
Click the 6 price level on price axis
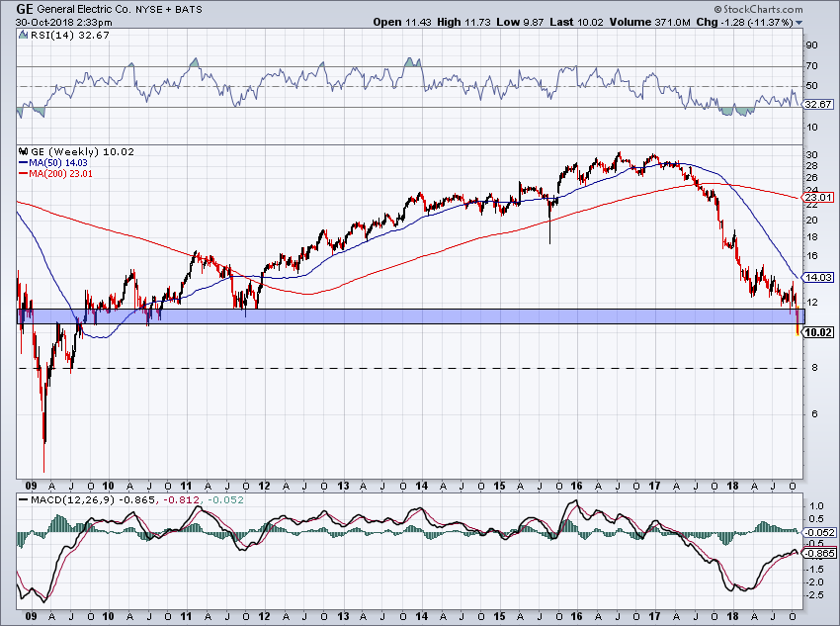click(814, 413)
